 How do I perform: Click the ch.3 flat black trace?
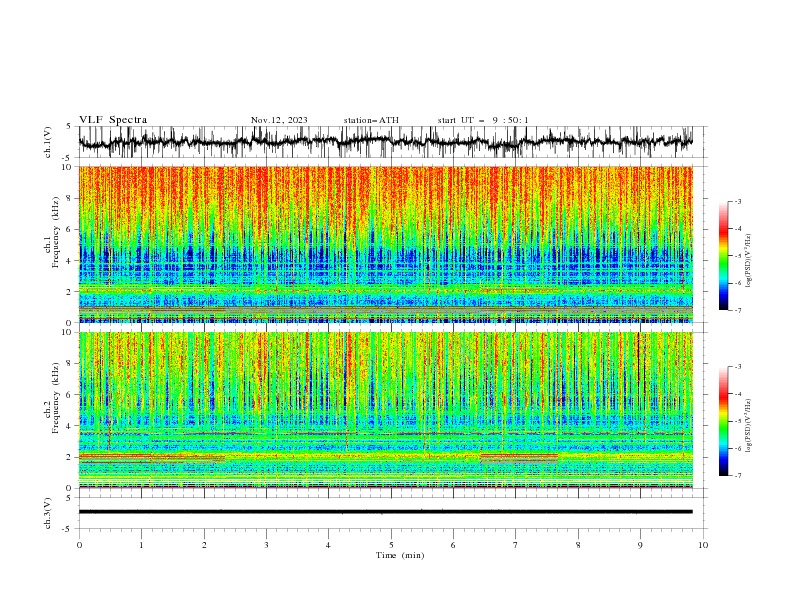coord(385,512)
